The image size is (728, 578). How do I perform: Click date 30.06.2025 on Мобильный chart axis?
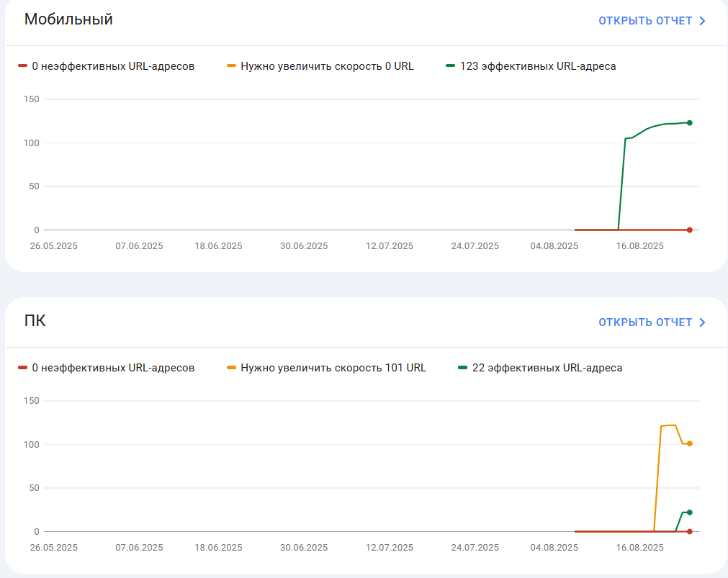tap(304, 246)
